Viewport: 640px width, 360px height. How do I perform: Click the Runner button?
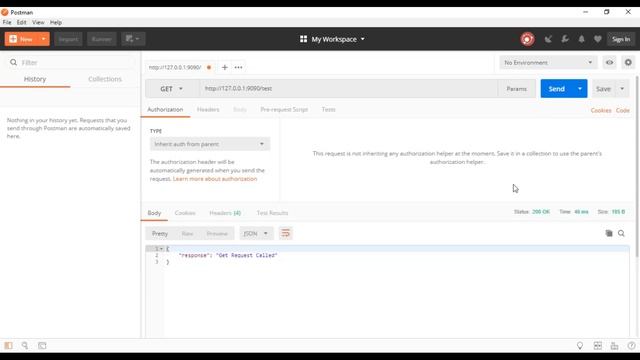point(102,39)
